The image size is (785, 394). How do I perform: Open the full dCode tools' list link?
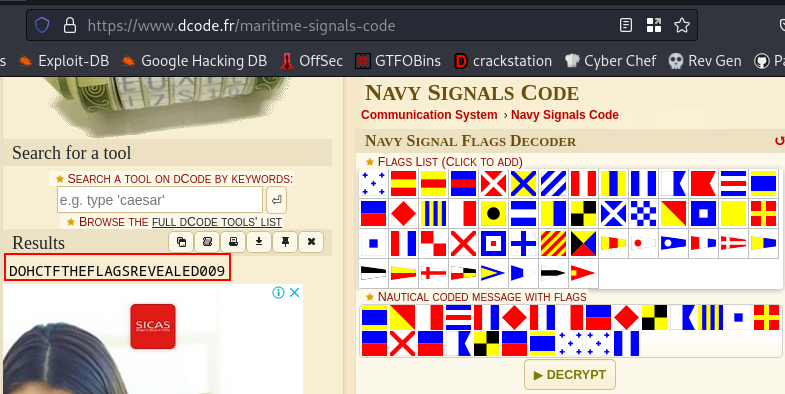[x=217, y=222]
